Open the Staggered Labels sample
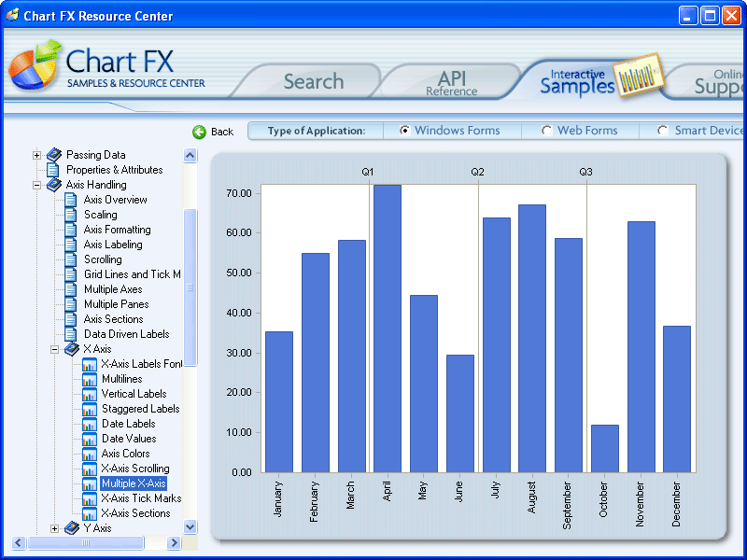Image resolution: width=747 pixels, height=560 pixels. (89, 409)
